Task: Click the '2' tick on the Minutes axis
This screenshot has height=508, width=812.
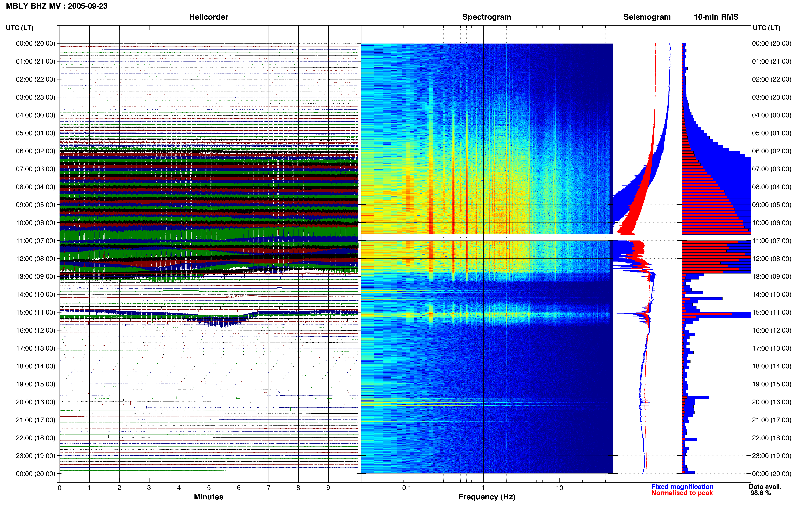Action: (x=119, y=487)
